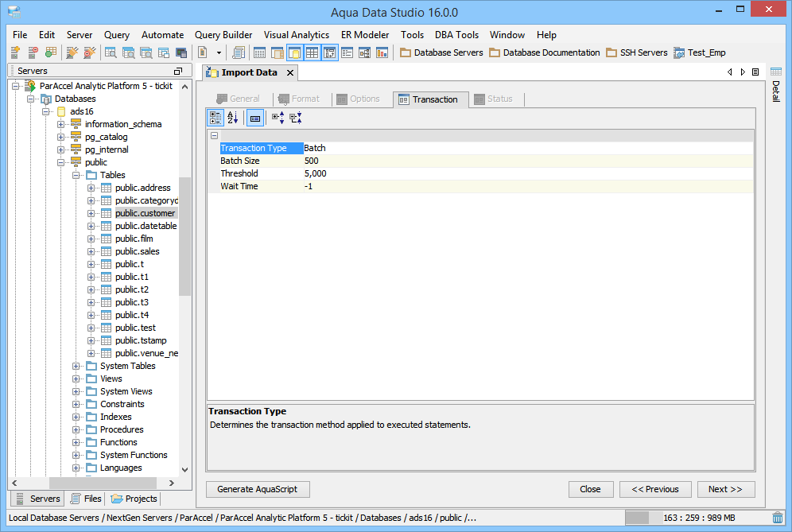Open the ER Modeler menu

[365, 35]
